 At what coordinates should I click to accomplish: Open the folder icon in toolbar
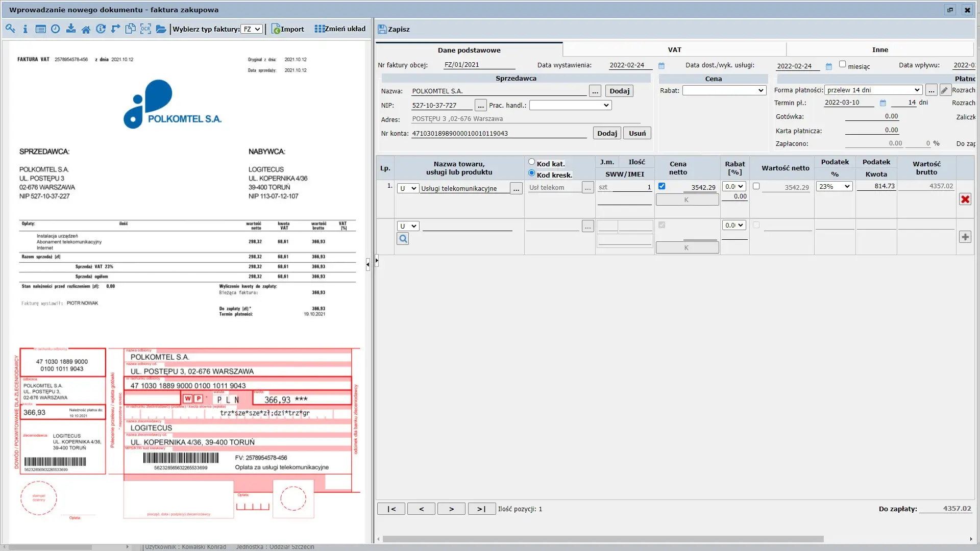pyautogui.click(x=161, y=29)
